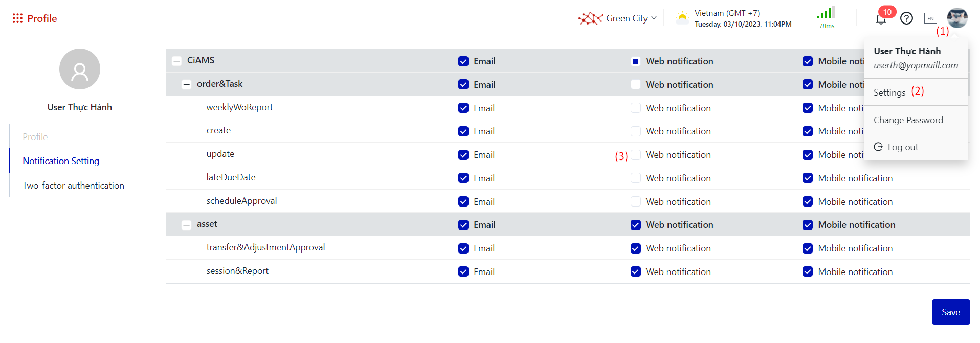Click the weather sun icon

682,18
